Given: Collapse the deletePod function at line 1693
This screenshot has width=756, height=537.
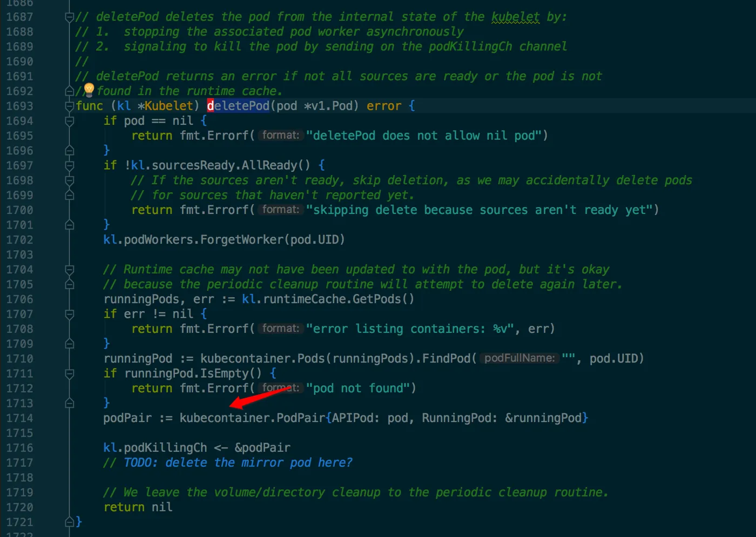Looking at the screenshot, I should click(x=69, y=106).
